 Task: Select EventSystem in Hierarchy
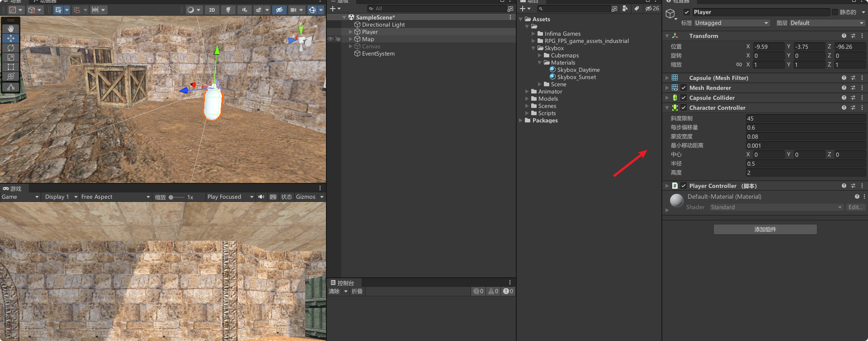[378, 53]
